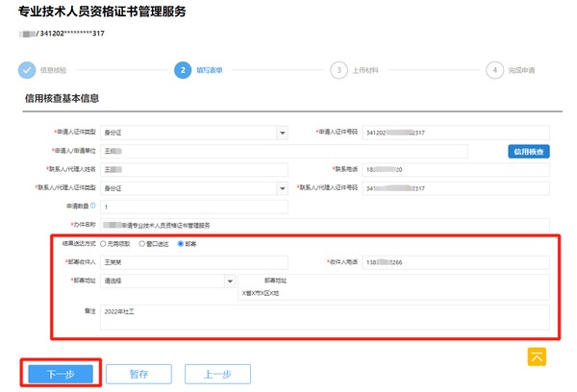The height and width of the screenshot is (392, 577).
Task: Click the completed 信息核验 checkmark step icon
Action: (26, 70)
